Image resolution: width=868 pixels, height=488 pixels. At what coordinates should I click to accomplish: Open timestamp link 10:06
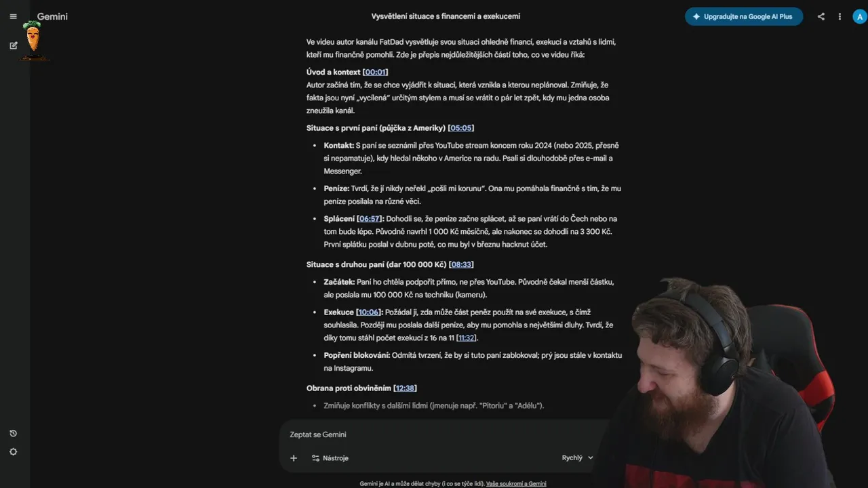tap(369, 312)
